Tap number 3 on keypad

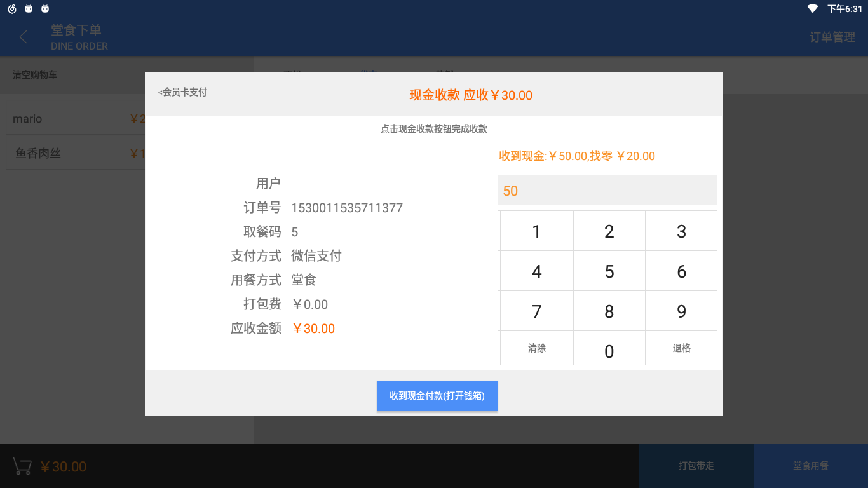(x=681, y=232)
